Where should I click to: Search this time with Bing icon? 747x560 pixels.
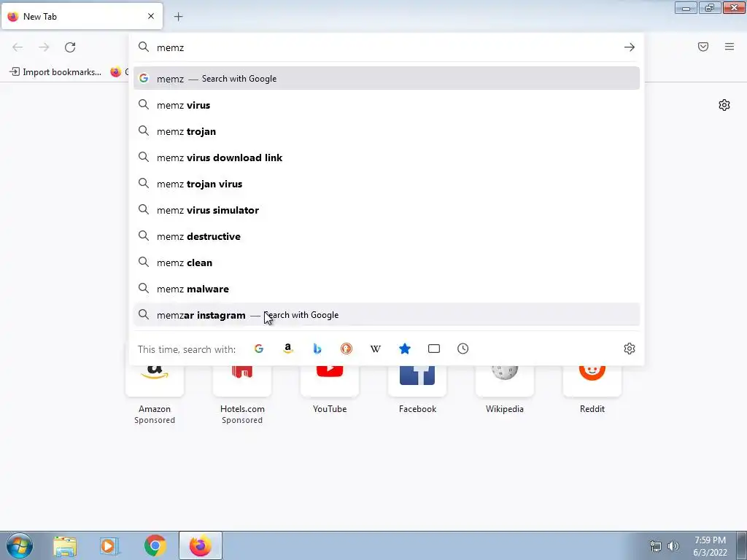(x=317, y=349)
